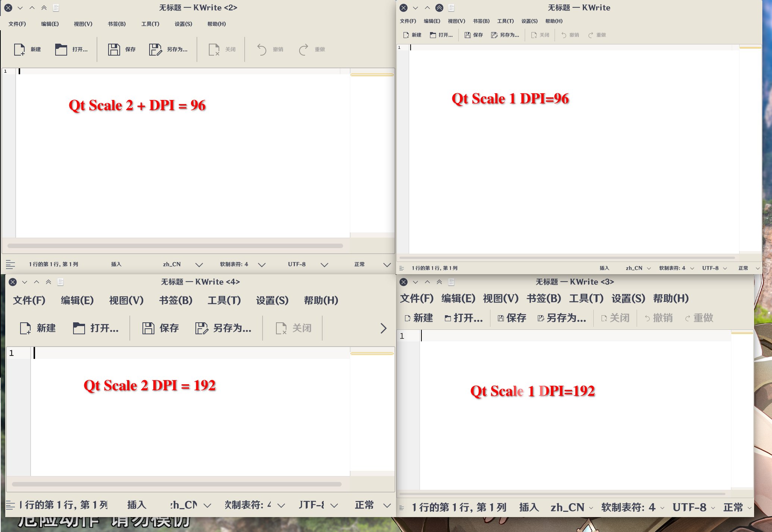772x532 pixels.
Task: Click the 新建 icon in KWrite <2> toolbar
Action: [19, 49]
